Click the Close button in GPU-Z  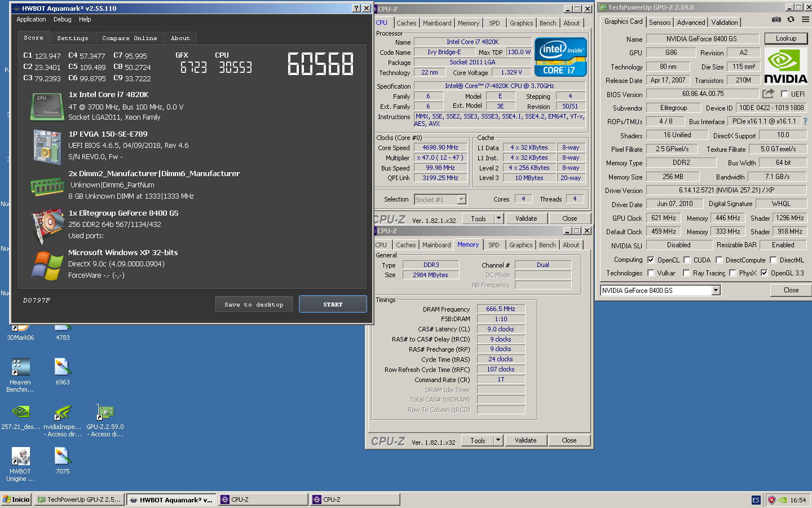coord(791,290)
